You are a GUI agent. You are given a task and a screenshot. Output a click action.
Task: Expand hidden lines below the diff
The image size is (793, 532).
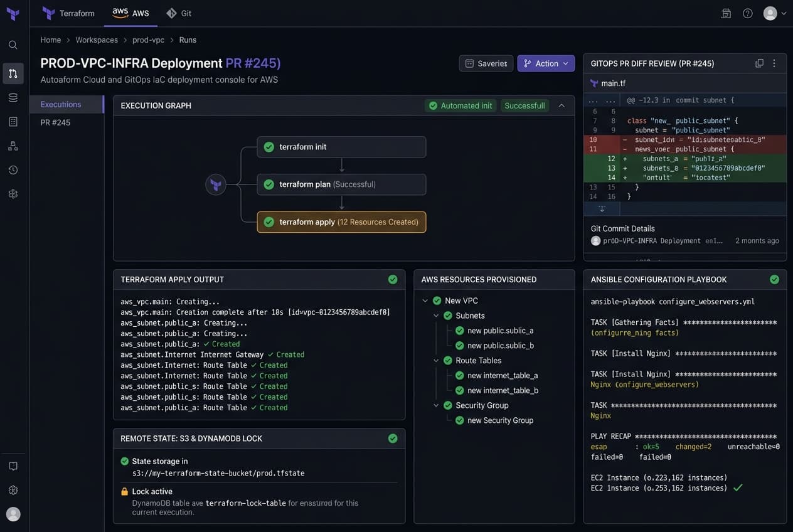(602, 208)
